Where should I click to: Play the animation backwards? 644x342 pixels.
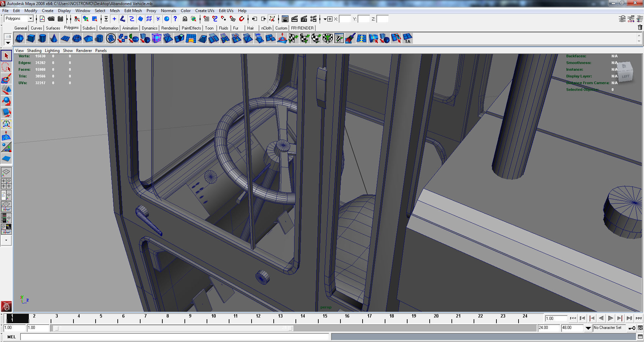tap(601, 319)
